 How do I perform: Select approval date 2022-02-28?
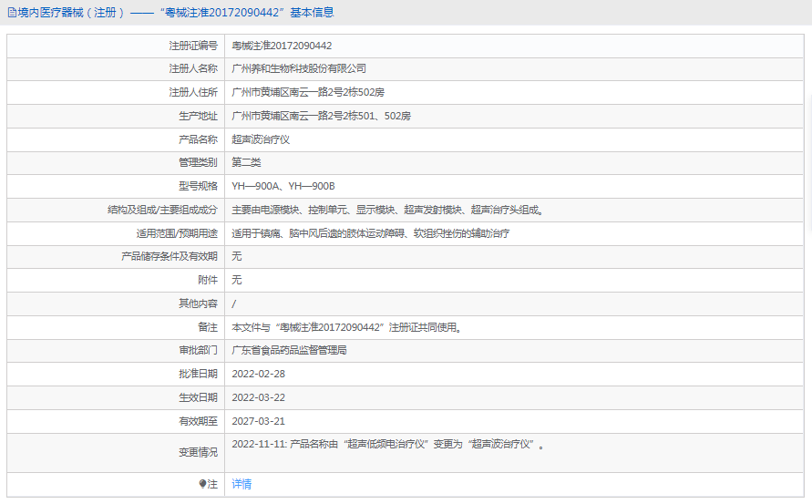[259, 374]
